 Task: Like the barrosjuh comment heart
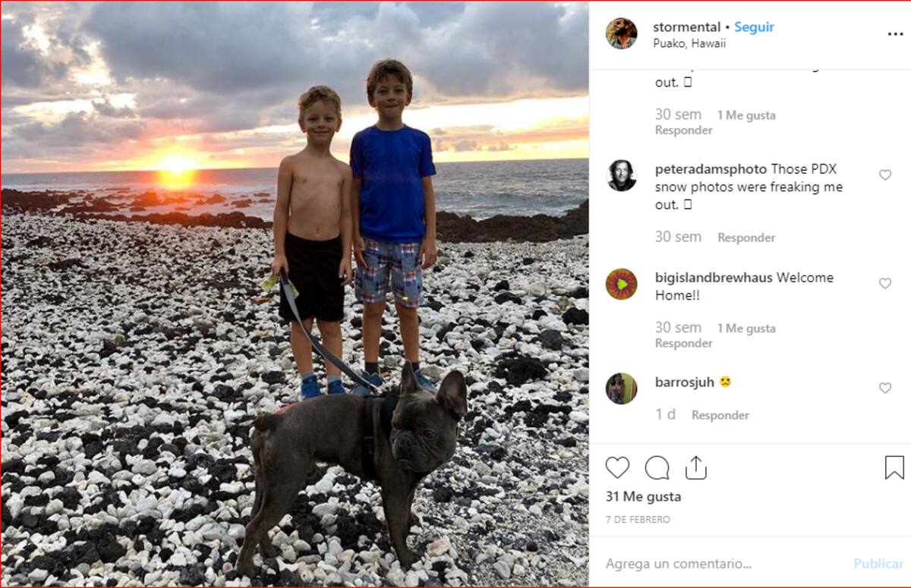(x=885, y=388)
